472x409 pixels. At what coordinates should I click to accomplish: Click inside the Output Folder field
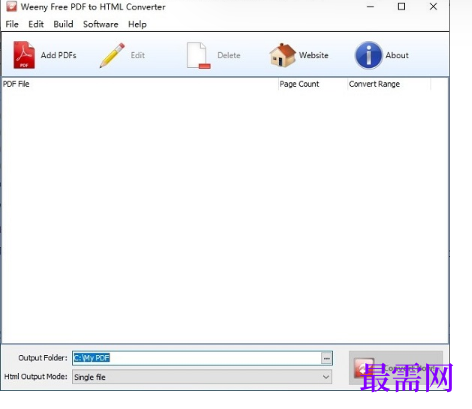197,358
